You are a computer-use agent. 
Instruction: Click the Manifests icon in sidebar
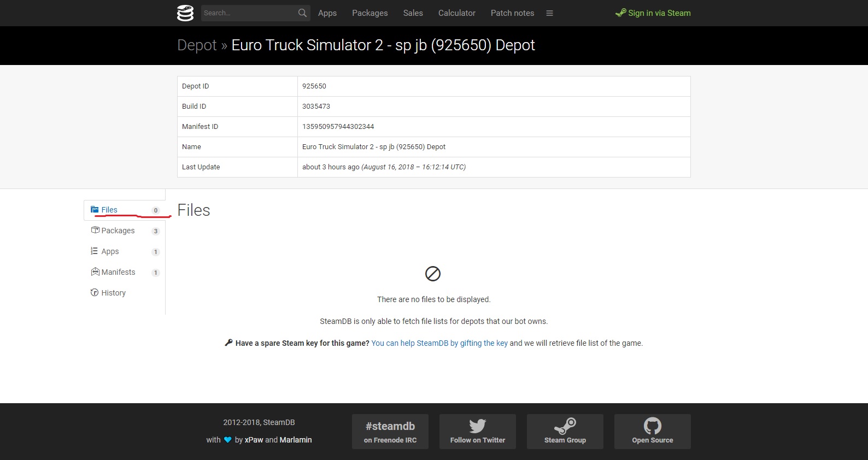point(95,272)
